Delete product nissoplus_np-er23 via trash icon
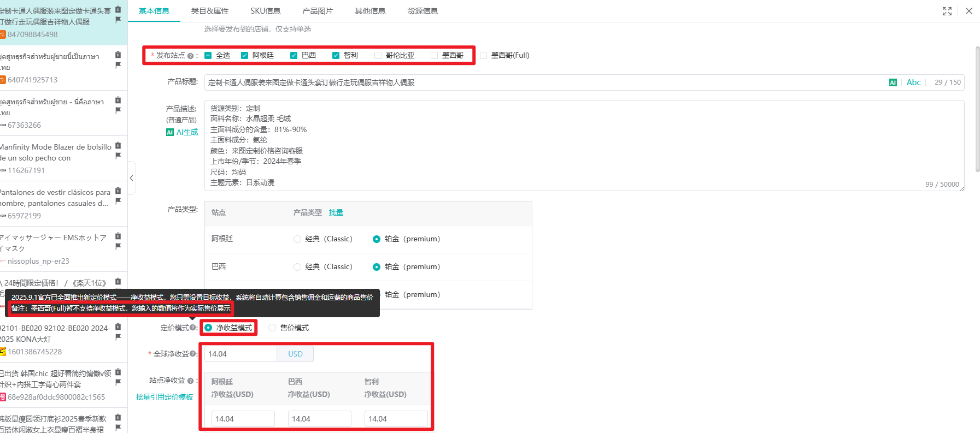980x433 pixels. click(118, 236)
